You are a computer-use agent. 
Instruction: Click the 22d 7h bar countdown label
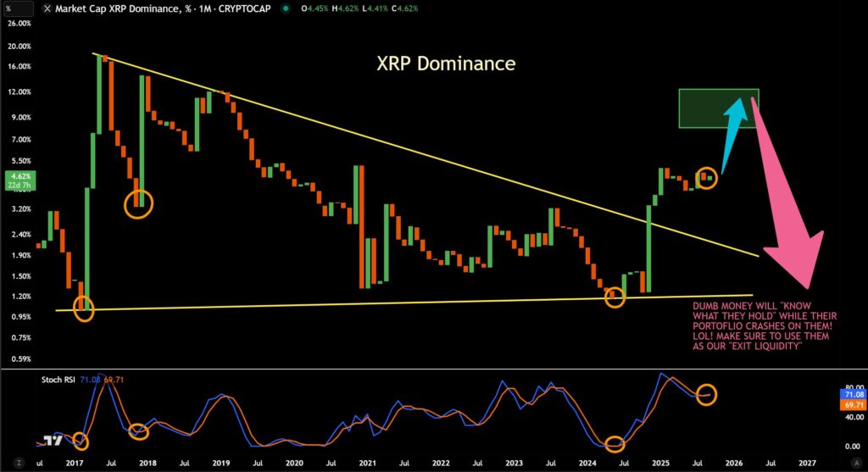19,186
